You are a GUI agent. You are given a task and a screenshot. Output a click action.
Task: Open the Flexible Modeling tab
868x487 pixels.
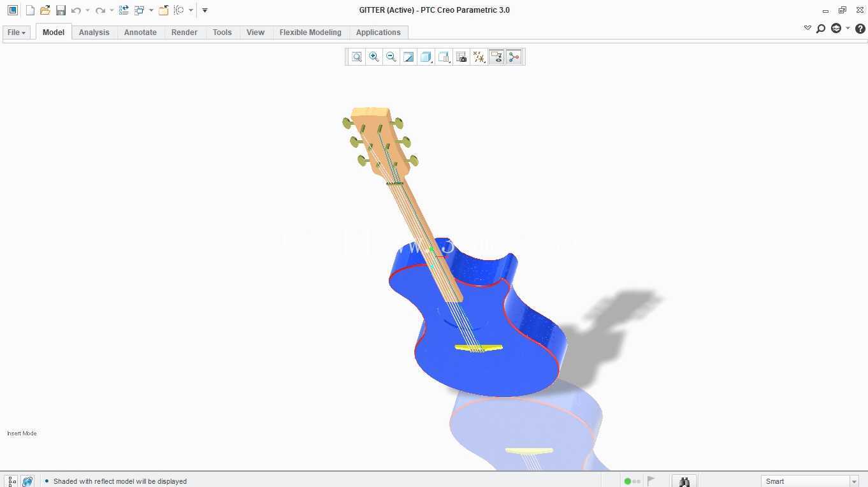(310, 33)
